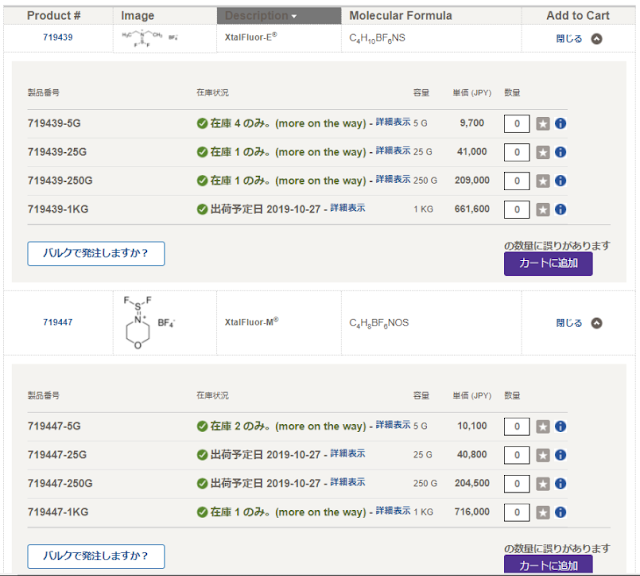
Task: Focus quantity field for 719439-250G
Action: (x=517, y=181)
